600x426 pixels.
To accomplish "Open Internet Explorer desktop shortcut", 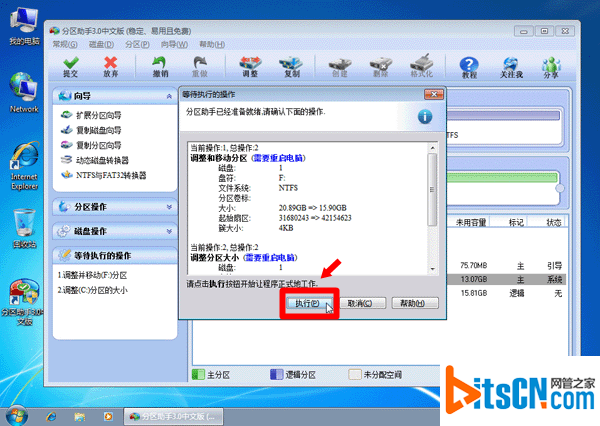I will (x=24, y=166).
